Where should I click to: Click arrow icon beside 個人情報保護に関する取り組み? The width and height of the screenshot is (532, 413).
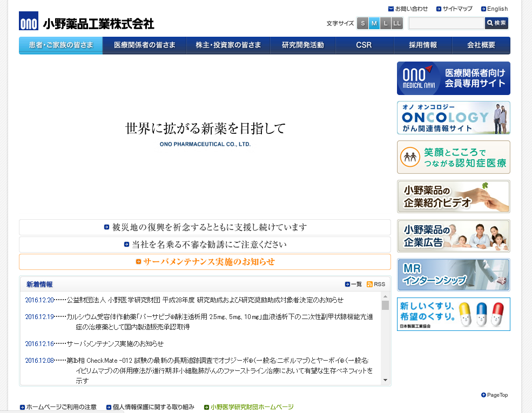pos(109,407)
